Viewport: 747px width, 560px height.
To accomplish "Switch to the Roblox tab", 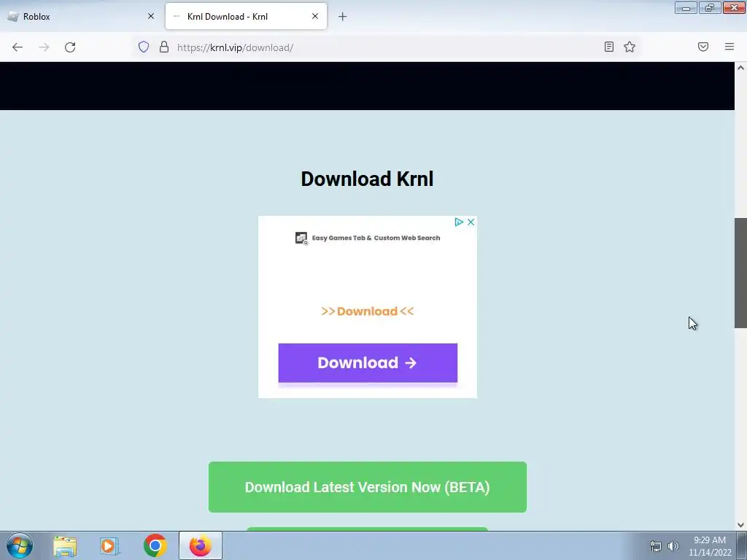I will click(x=81, y=16).
